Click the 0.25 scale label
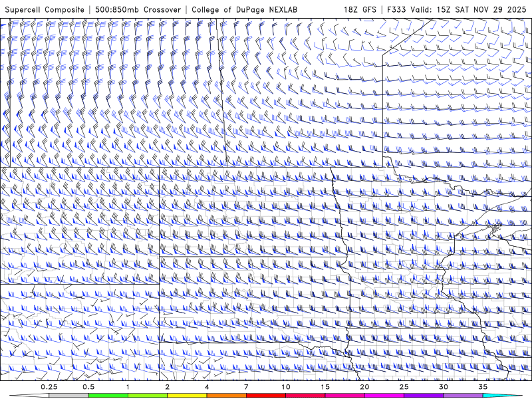The image size is (532, 399). [49, 387]
